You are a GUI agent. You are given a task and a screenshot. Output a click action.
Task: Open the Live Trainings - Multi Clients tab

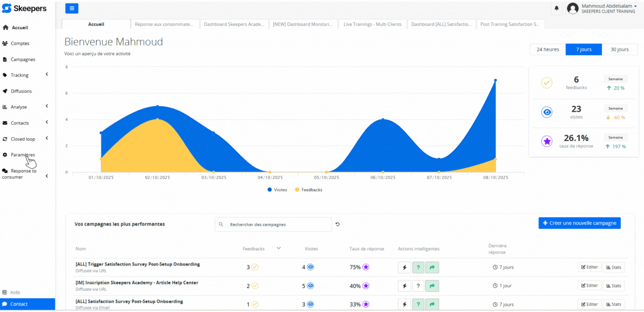click(372, 24)
